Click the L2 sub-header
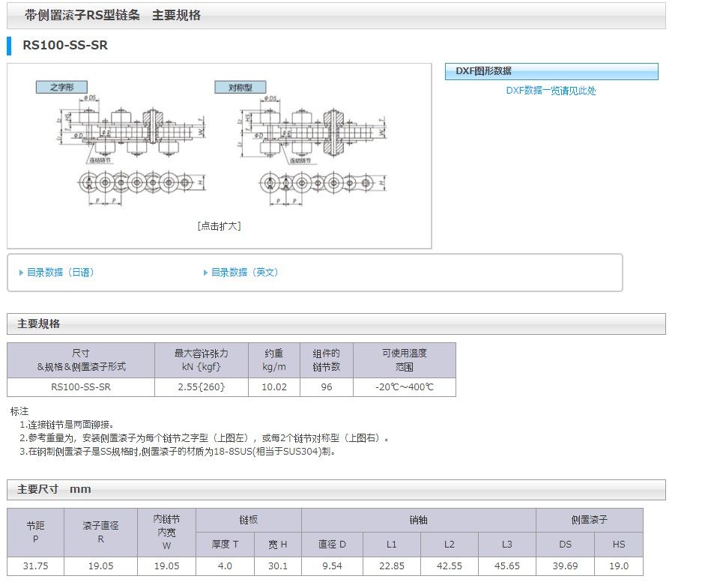The image size is (714, 588). coord(450,545)
